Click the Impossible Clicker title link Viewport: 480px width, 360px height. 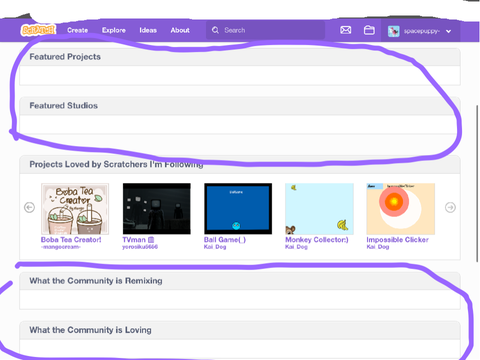pyautogui.click(x=398, y=240)
